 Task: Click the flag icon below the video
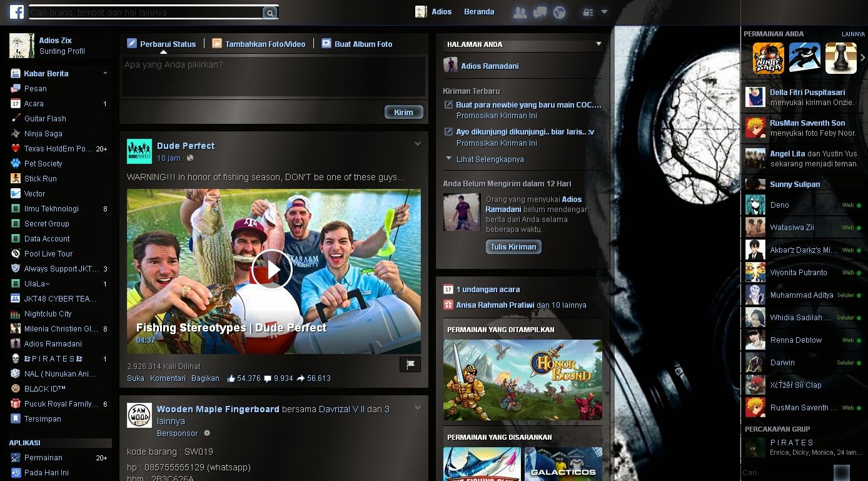(410, 364)
